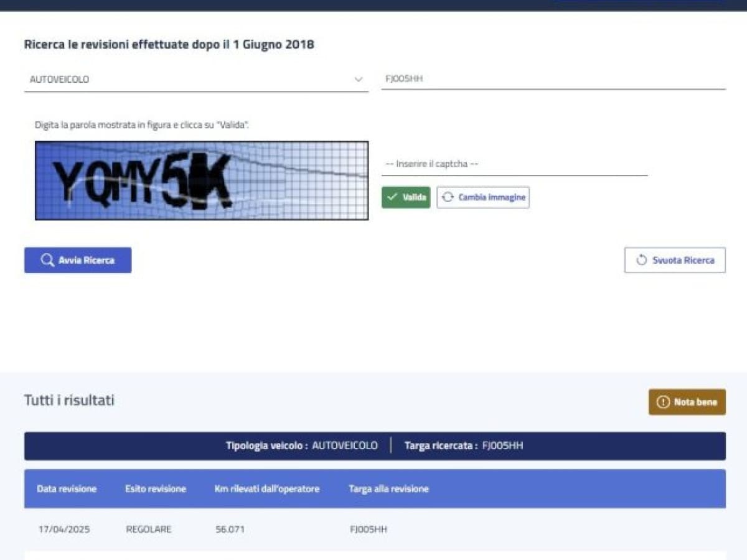
Task: Expand the vehicle type chevron arrow
Action: 358,80
